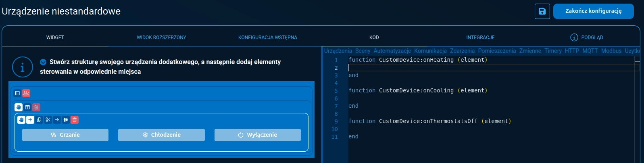Click the add element plus icon

[30, 120]
